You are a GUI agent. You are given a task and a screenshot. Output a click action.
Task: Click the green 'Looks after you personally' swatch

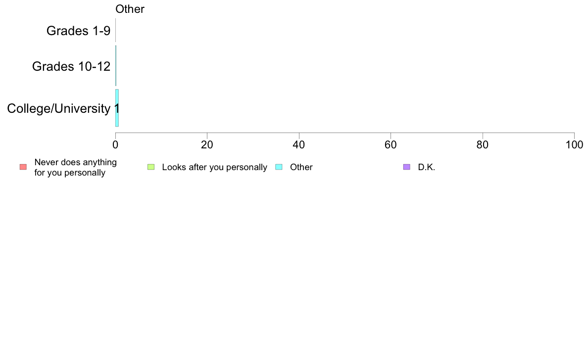click(151, 167)
